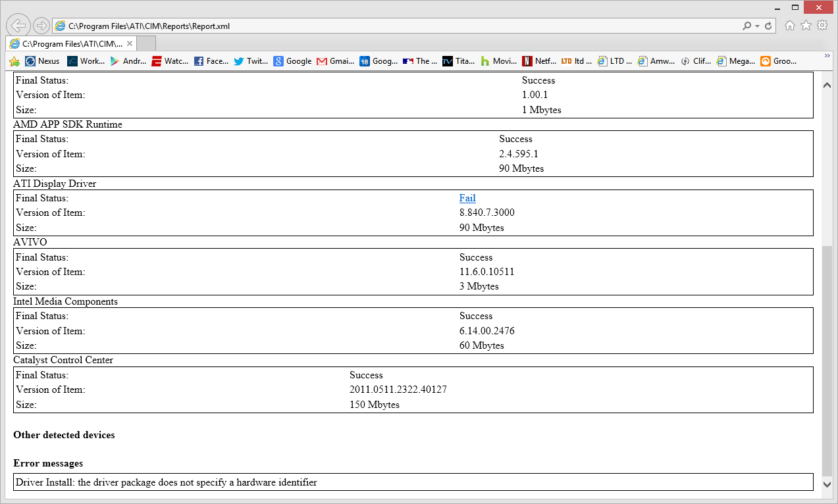838x504 pixels.
Task: Close the Report.xml tab
Action: [130, 44]
